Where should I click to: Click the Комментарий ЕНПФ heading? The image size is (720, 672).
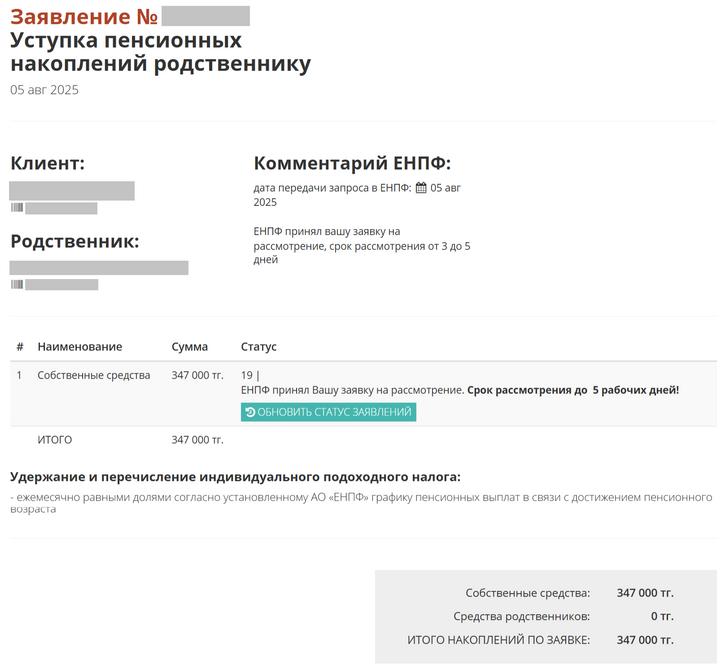pos(352,163)
